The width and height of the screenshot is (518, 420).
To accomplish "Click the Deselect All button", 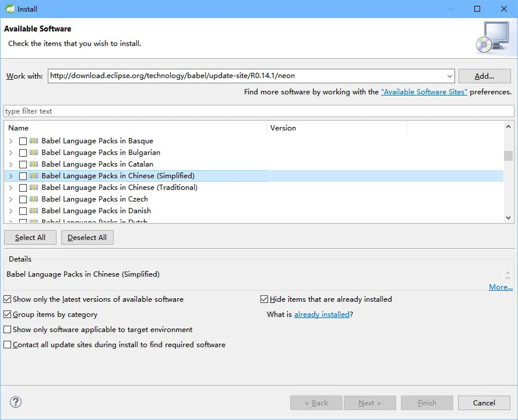I will 87,238.
